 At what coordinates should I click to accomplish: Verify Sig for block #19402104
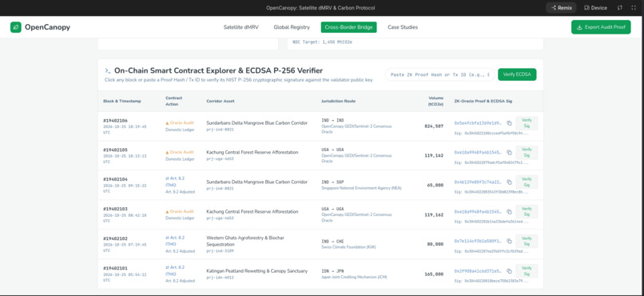pyautogui.click(x=527, y=182)
